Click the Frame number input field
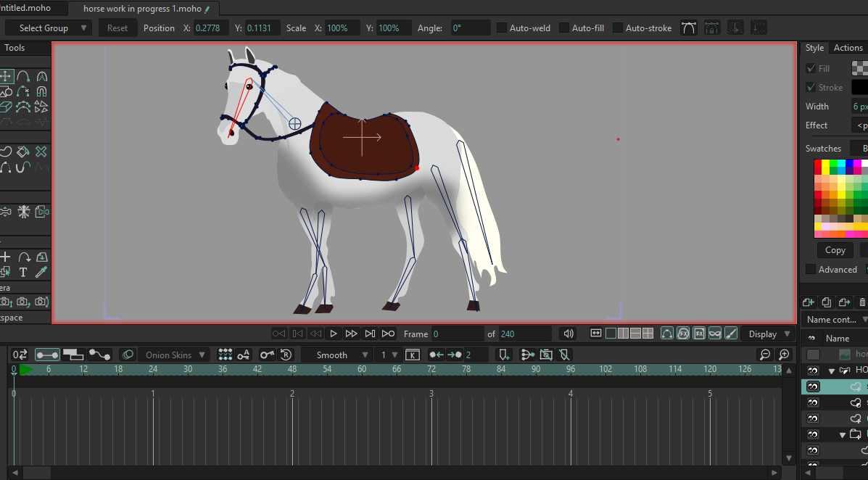Screen dimensions: 868x480 click(457, 334)
